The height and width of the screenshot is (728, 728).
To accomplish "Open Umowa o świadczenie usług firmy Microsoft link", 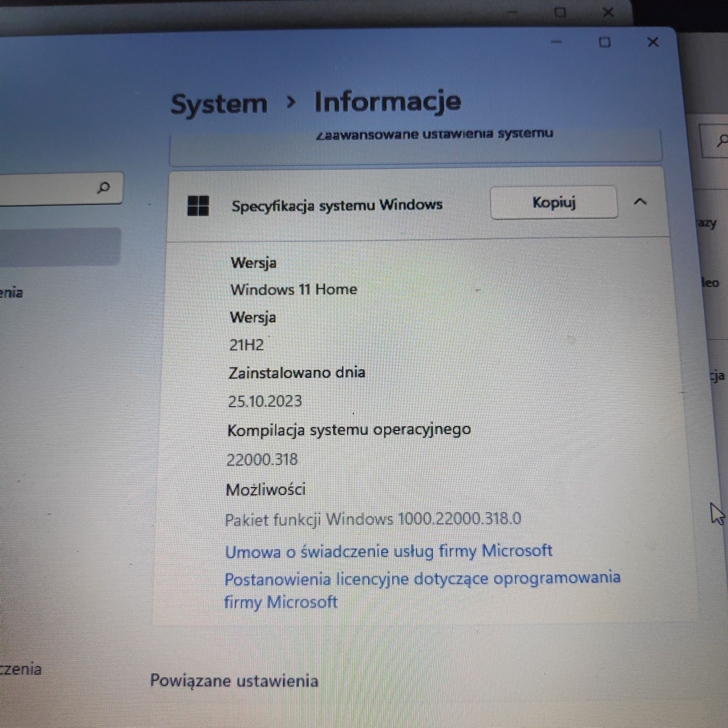I will click(x=388, y=551).
